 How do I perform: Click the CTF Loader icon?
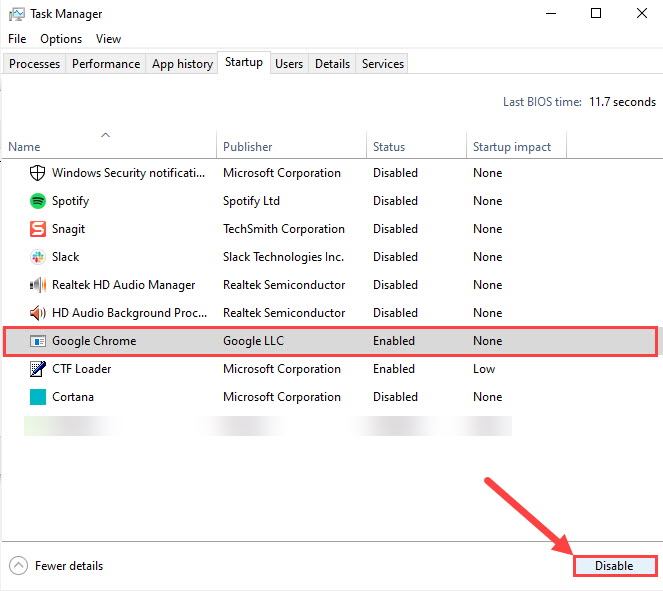point(38,369)
